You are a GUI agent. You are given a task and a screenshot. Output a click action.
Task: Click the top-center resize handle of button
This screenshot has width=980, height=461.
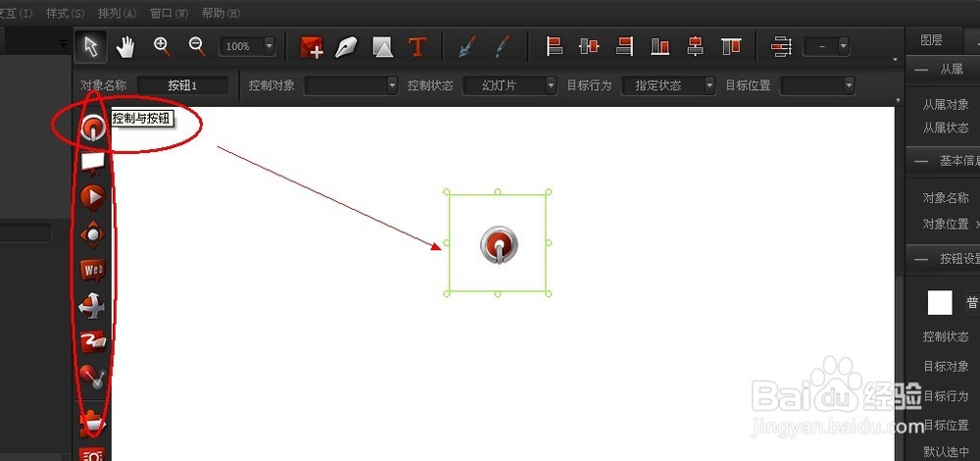pos(498,192)
